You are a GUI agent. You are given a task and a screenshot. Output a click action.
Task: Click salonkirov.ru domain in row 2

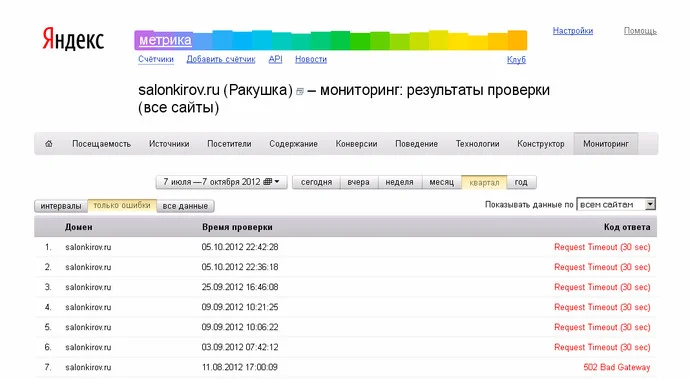pyautogui.click(x=88, y=267)
